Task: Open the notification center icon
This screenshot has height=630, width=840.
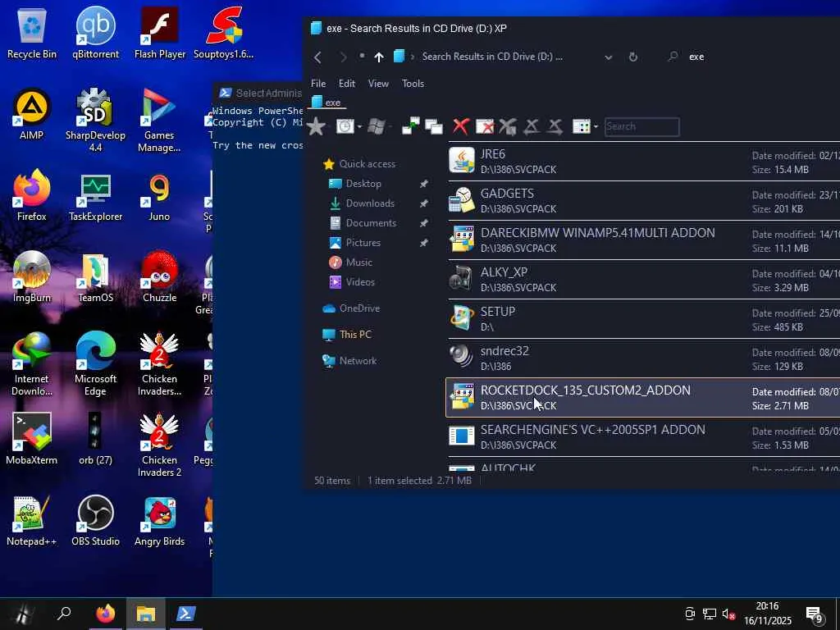Action: [815, 614]
